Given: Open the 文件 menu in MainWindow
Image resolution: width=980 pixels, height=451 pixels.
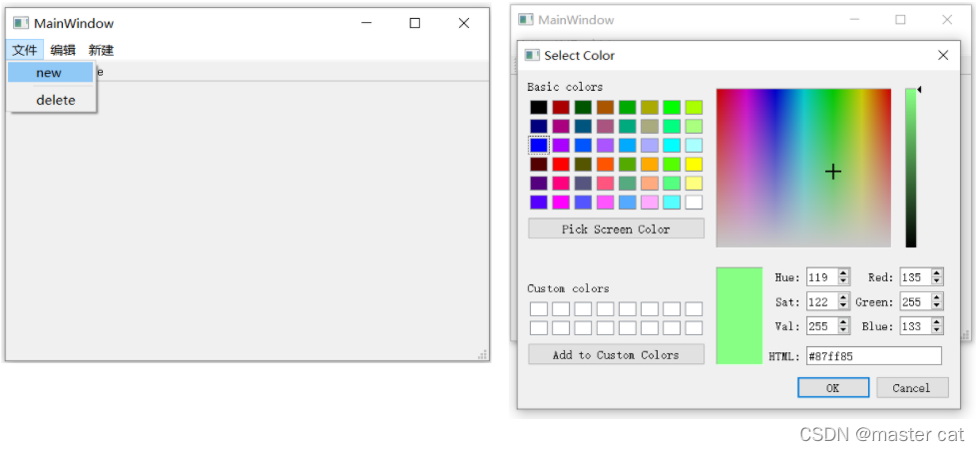Looking at the screenshot, I should tap(24, 50).
